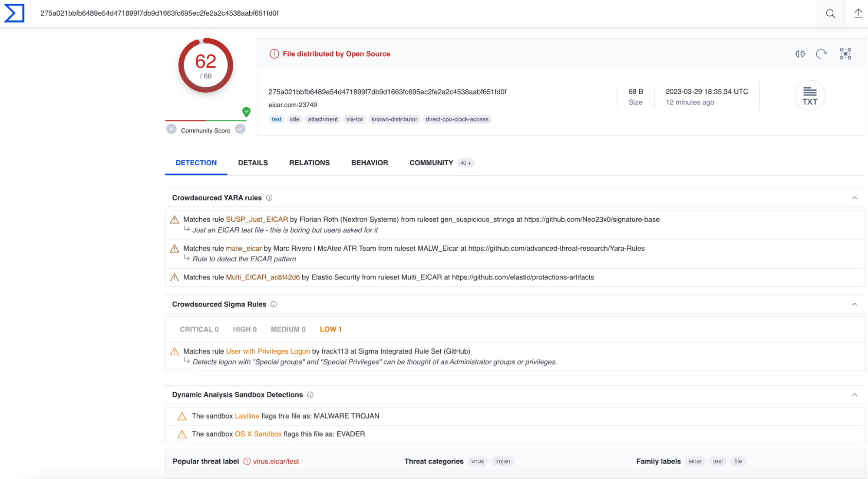Click the detection score ring chart
Screen dimensions: 868x479
point(206,65)
